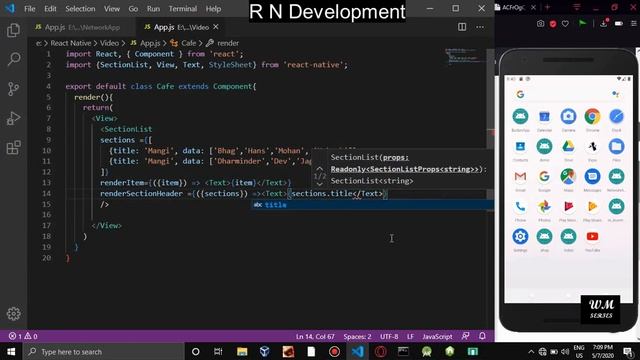Open the Files app on the emulator
This screenshot has width=640, height=360.
616,147
